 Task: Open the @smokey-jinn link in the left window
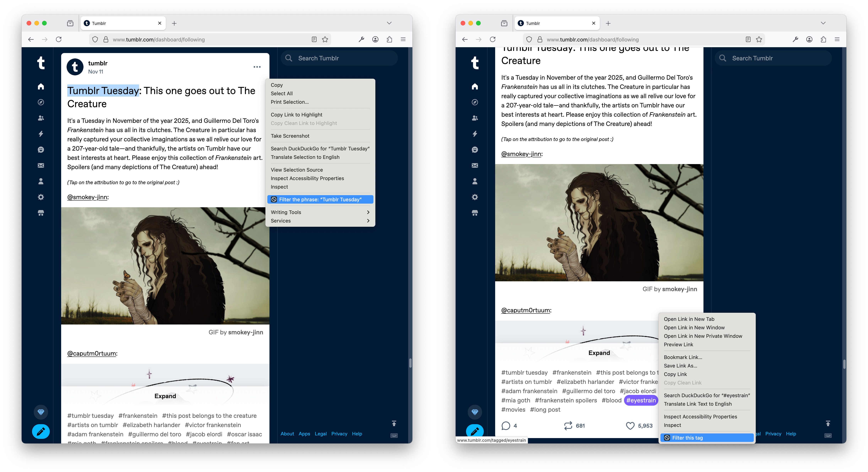(87, 197)
